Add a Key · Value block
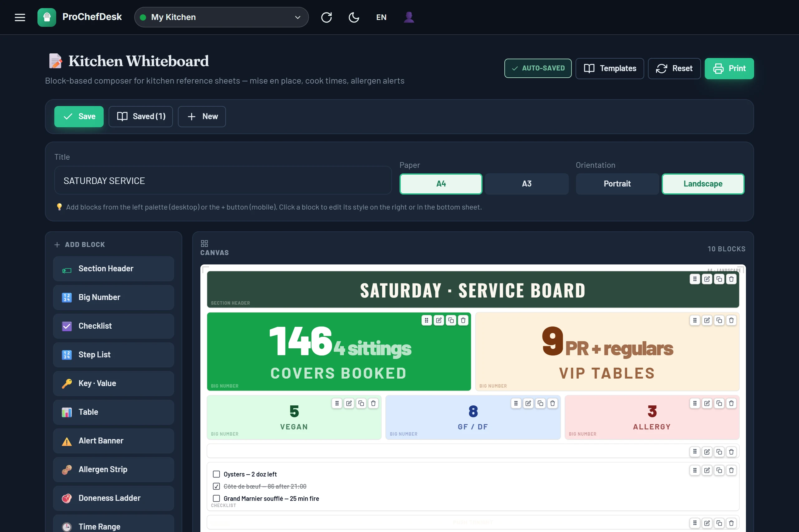799x532 pixels. click(113, 383)
